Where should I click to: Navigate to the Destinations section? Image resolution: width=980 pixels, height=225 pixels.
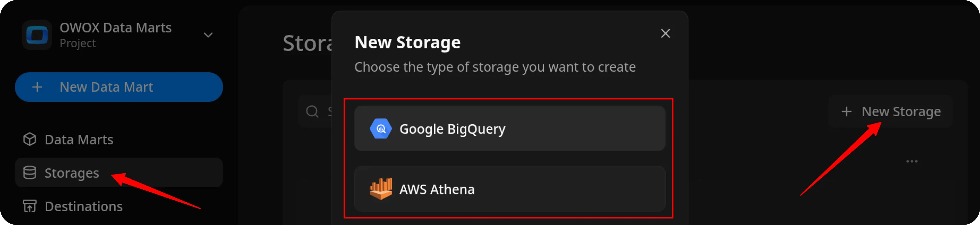83,206
